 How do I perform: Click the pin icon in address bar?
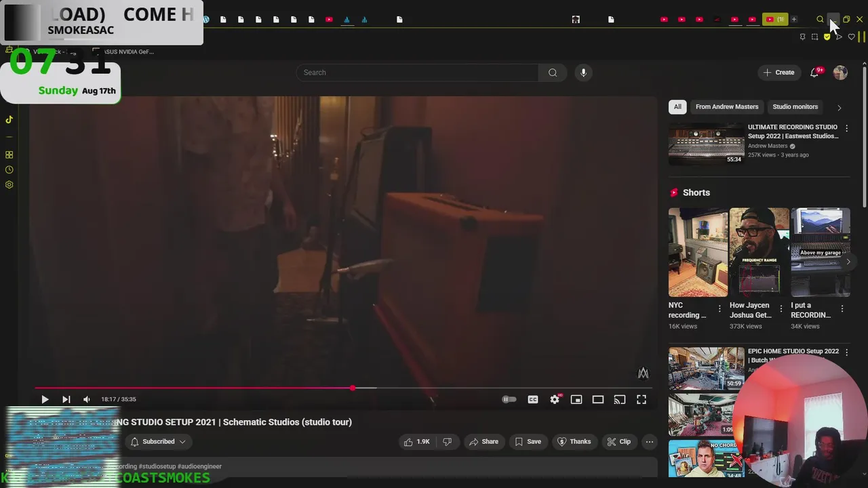(x=802, y=37)
